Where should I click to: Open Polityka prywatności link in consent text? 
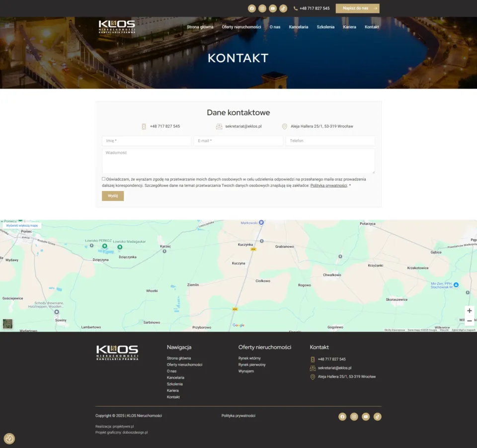click(328, 185)
